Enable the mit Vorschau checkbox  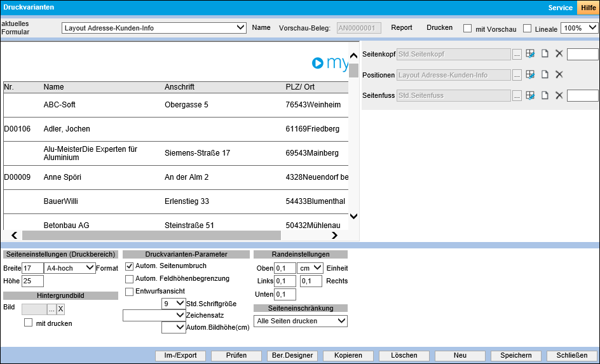click(x=467, y=29)
